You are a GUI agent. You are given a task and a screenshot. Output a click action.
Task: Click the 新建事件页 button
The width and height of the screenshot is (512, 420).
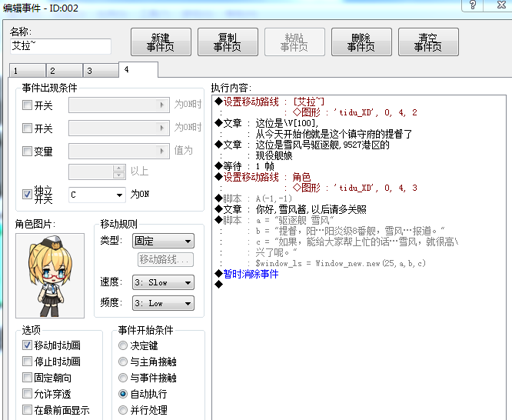click(161, 42)
